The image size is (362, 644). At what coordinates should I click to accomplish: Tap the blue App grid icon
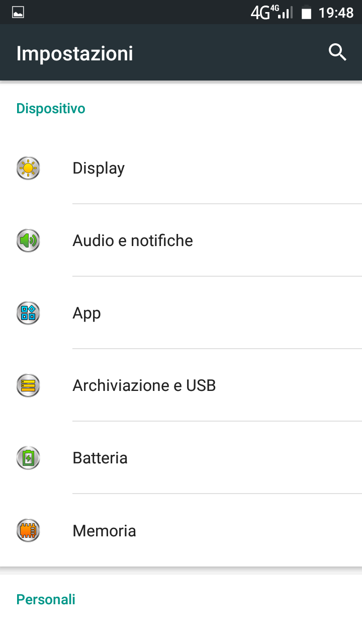28,313
